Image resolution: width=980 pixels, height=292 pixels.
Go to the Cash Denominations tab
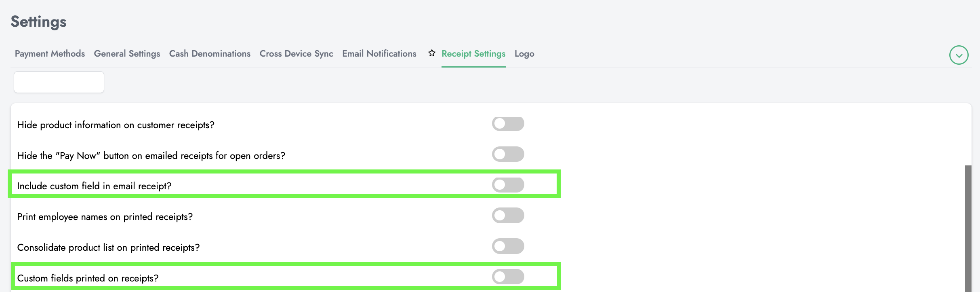210,54
